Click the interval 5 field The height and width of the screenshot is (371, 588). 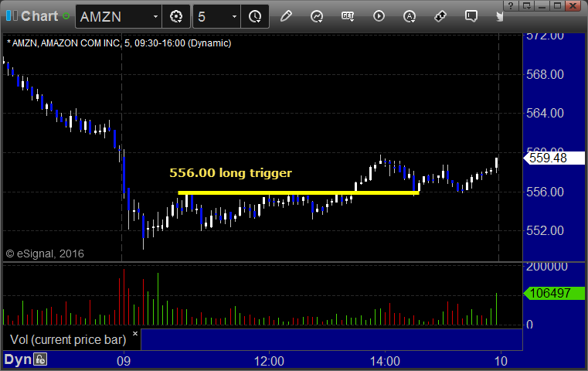point(212,16)
